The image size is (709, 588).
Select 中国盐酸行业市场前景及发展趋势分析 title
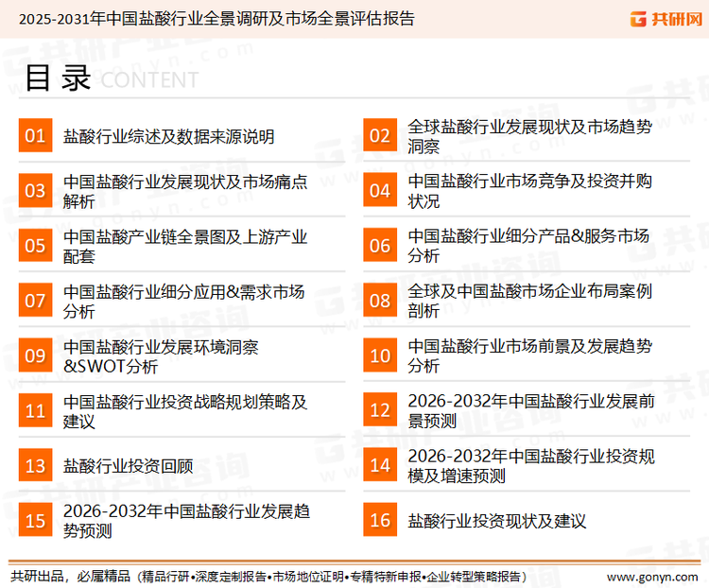pos(529,356)
